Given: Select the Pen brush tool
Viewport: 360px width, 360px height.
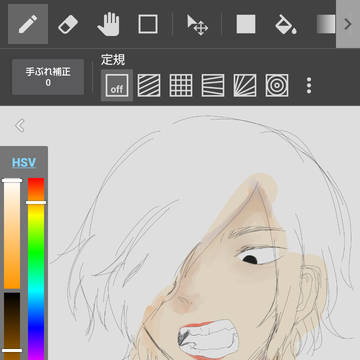Looking at the screenshot, I should 28,24.
